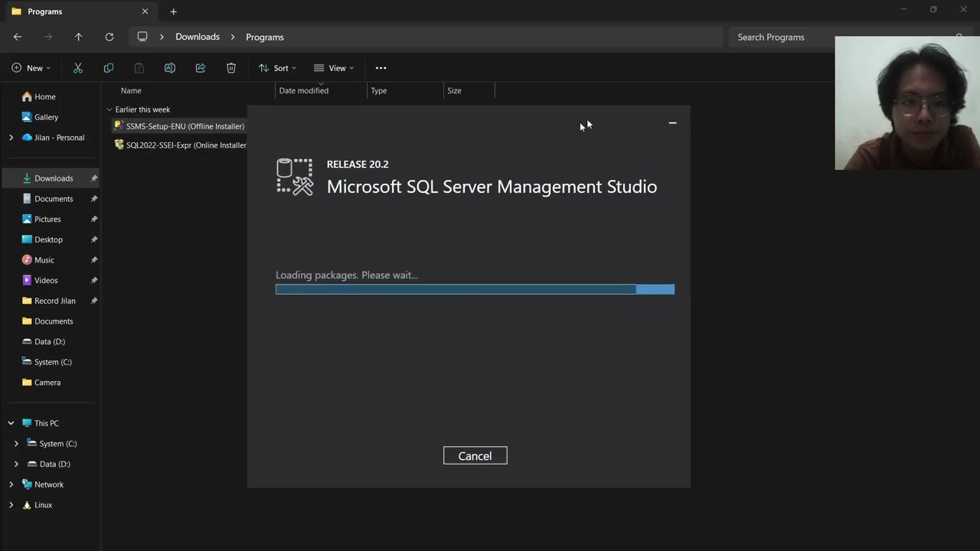Expand the Linux tree node
This screenshot has height=551, width=980.
11,505
